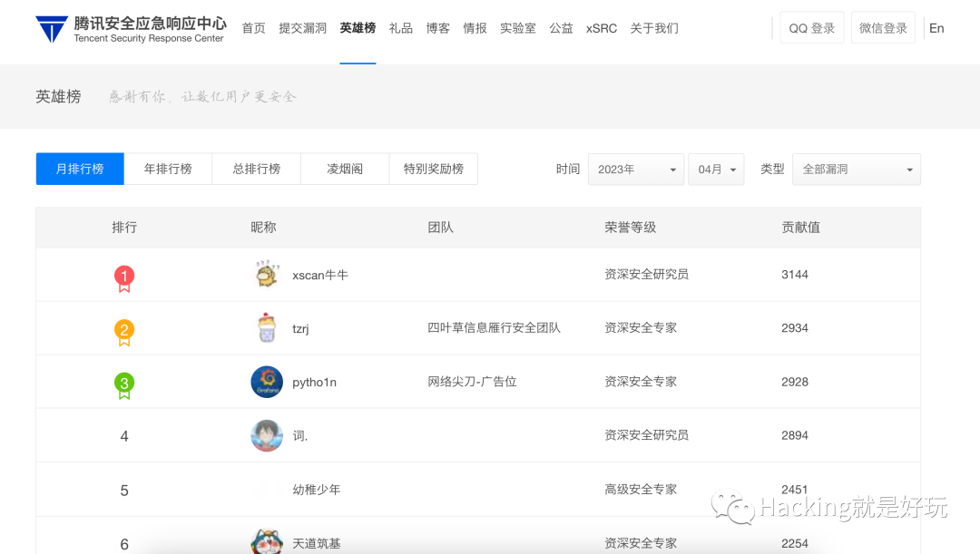Image resolution: width=980 pixels, height=554 pixels.
Task: Click contribution value 2934
Action: (x=794, y=328)
